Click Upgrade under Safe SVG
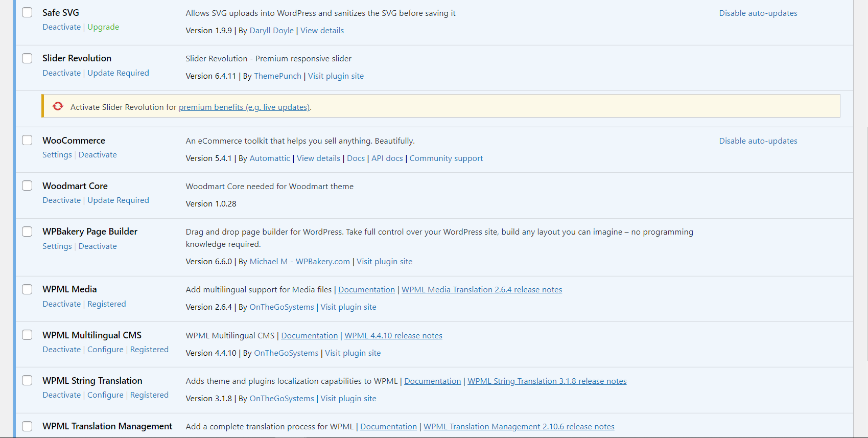The width and height of the screenshot is (868, 438). [103, 27]
